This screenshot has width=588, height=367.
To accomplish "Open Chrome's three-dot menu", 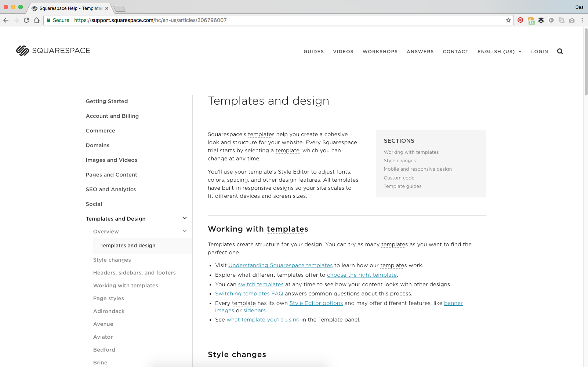I will (x=582, y=20).
